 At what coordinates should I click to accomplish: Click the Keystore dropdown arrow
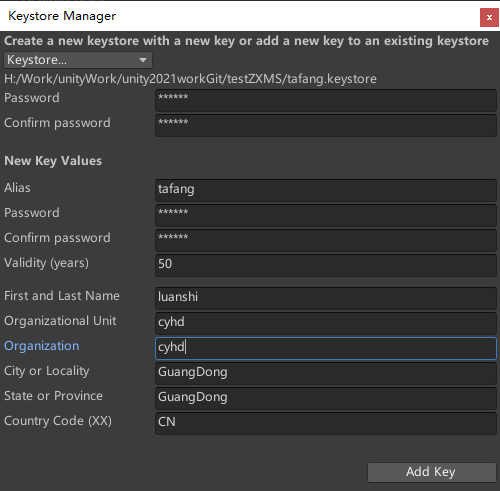pyautogui.click(x=143, y=60)
